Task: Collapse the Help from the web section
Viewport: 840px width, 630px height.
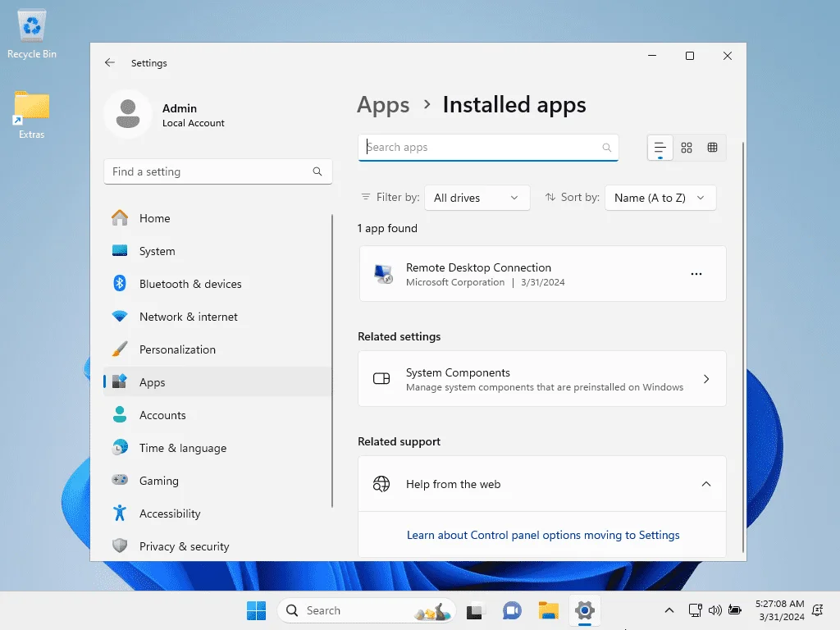Action: pyautogui.click(x=706, y=484)
